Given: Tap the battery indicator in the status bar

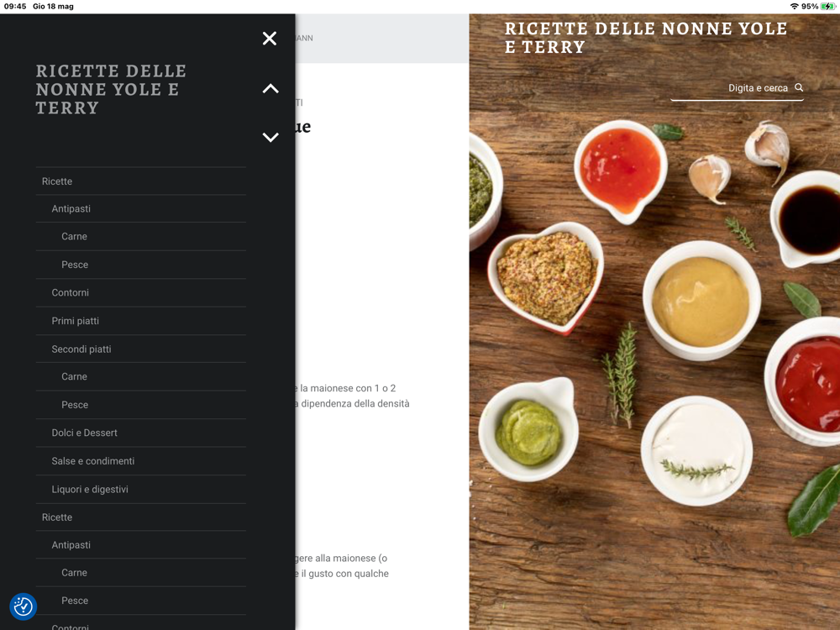Looking at the screenshot, I should coord(828,7).
